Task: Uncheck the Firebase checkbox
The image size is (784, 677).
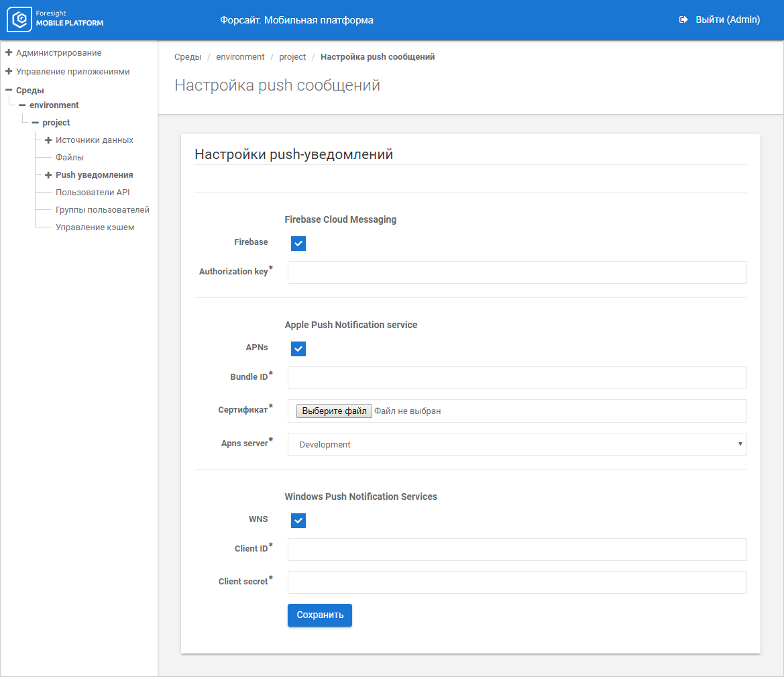Action: (x=298, y=244)
